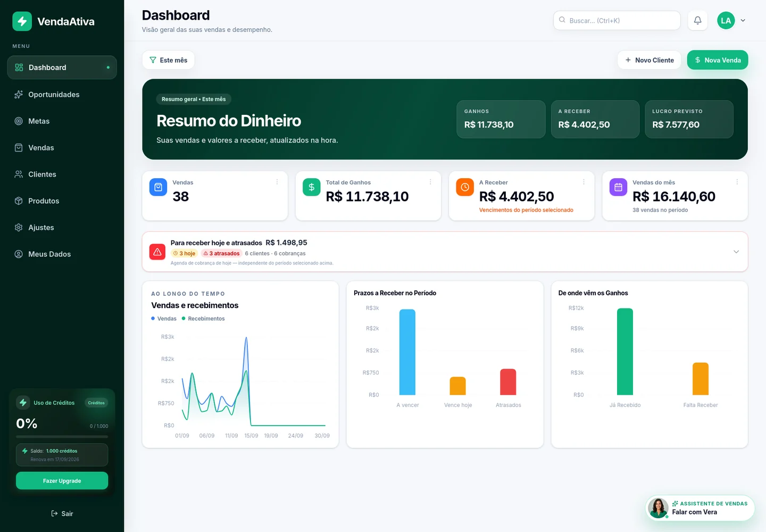The height and width of the screenshot is (532, 766).
Task: Open the A Receber card options menu
Action: coord(584,182)
